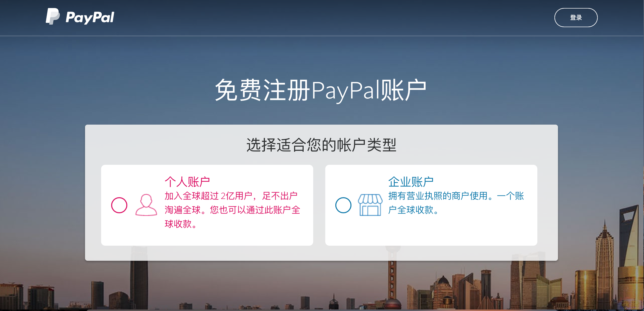This screenshot has height=311, width=644.
Task: Open the 登录 login button
Action: point(576,18)
